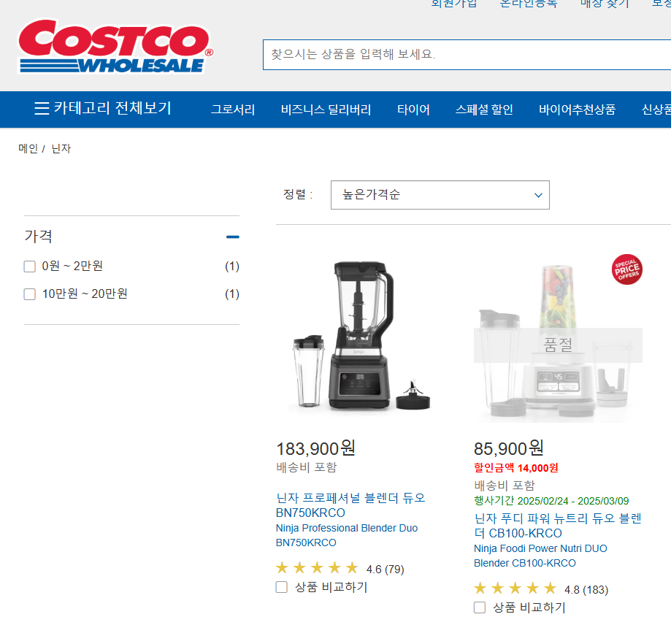
Task: Tick 상품 비교하기 for Ninja Foodi Nutri DUO
Action: tap(480, 607)
